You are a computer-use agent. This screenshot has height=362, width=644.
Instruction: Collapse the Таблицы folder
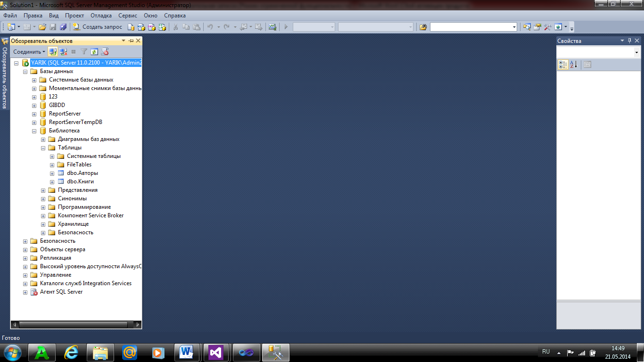tap(43, 148)
